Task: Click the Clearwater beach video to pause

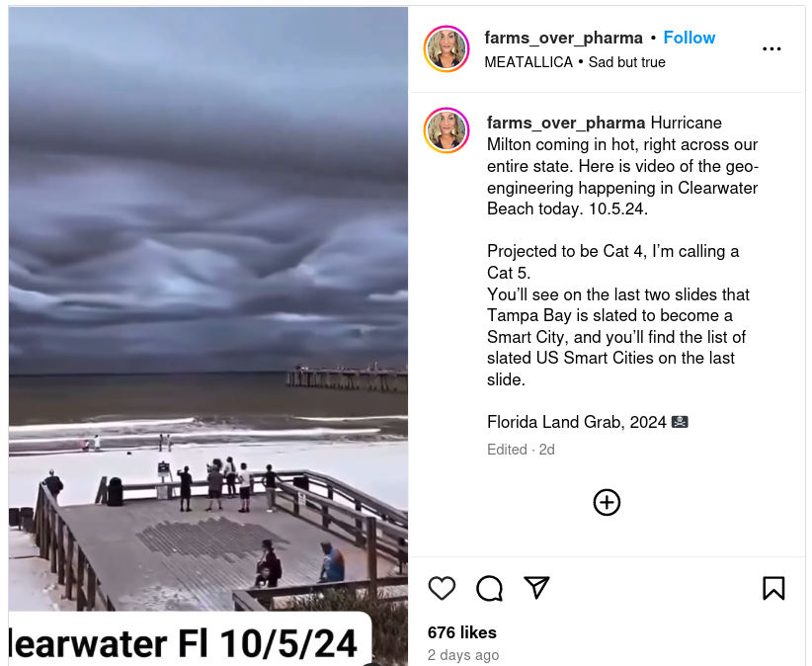Action: tap(208, 310)
